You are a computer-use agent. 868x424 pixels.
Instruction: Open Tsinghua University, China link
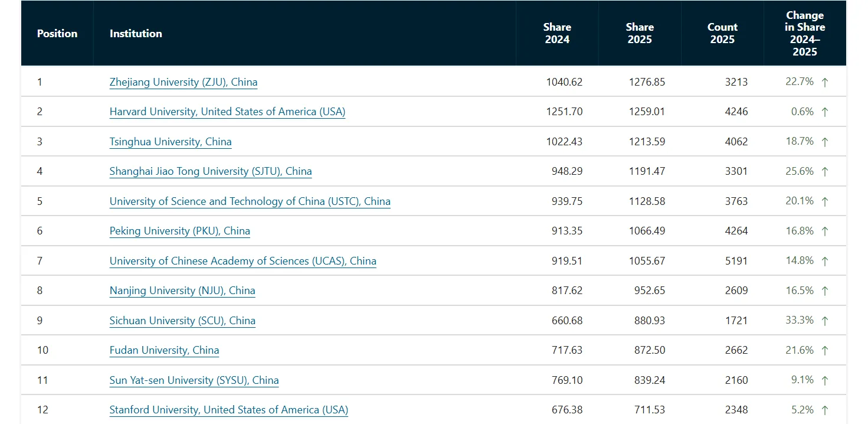pyautogui.click(x=171, y=142)
